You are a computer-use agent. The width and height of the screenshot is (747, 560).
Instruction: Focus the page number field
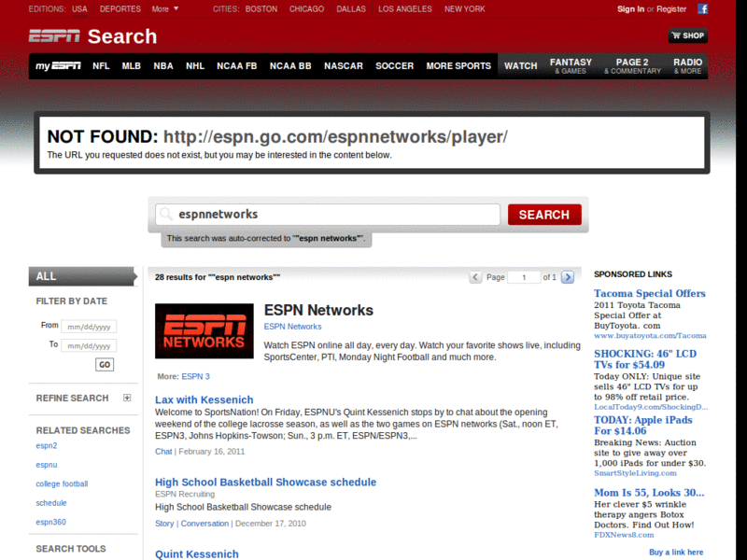click(524, 277)
